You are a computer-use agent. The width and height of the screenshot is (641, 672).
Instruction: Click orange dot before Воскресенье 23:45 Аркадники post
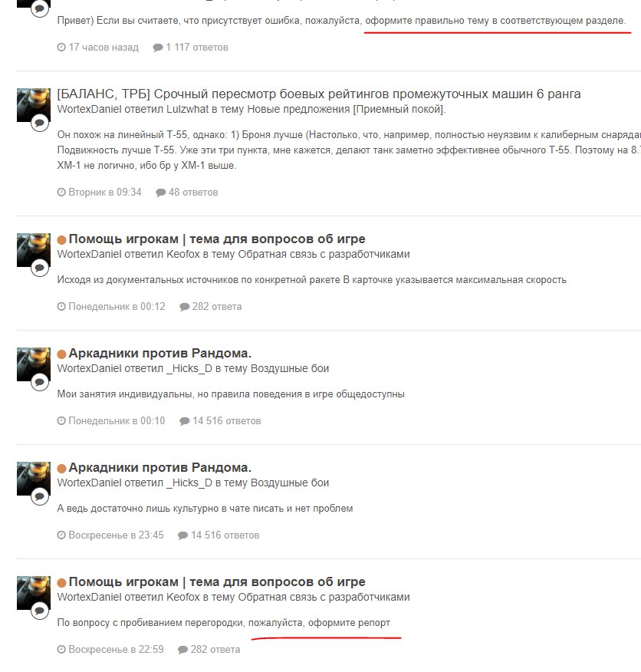click(61, 469)
